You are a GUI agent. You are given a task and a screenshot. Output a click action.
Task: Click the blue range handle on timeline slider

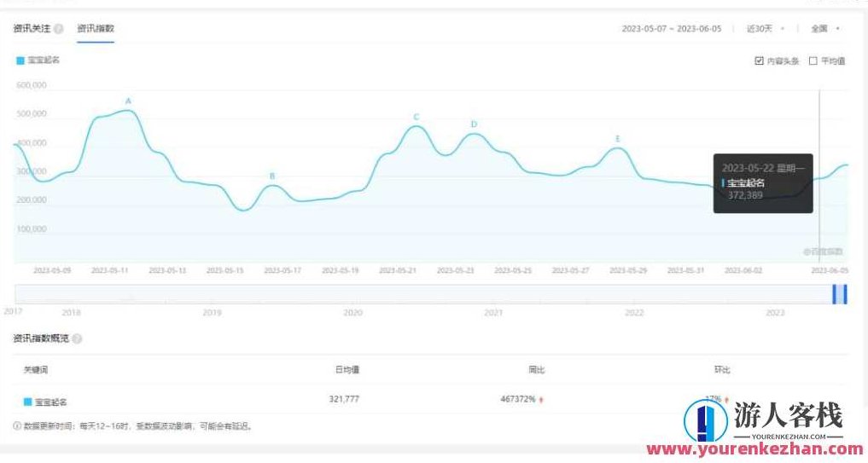click(x=840, y=293)
